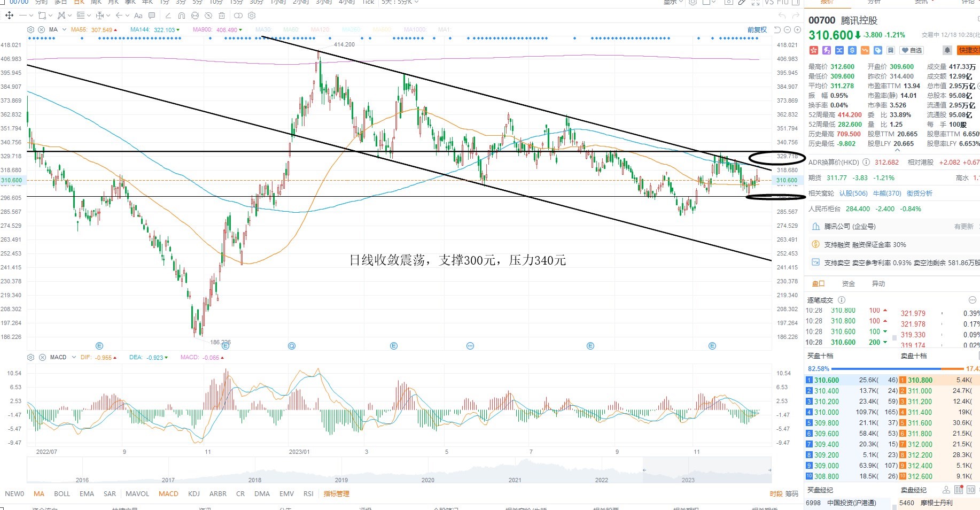Open ADR换算价 info tooltip icon
The width and height of the screenshot is (980, 510).
pyautogui.click(x=866, y=163)
